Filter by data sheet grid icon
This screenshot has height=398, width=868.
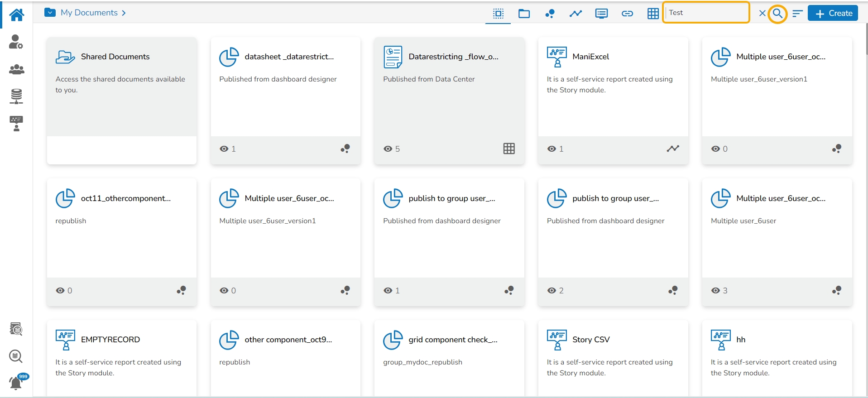(653, 14)
